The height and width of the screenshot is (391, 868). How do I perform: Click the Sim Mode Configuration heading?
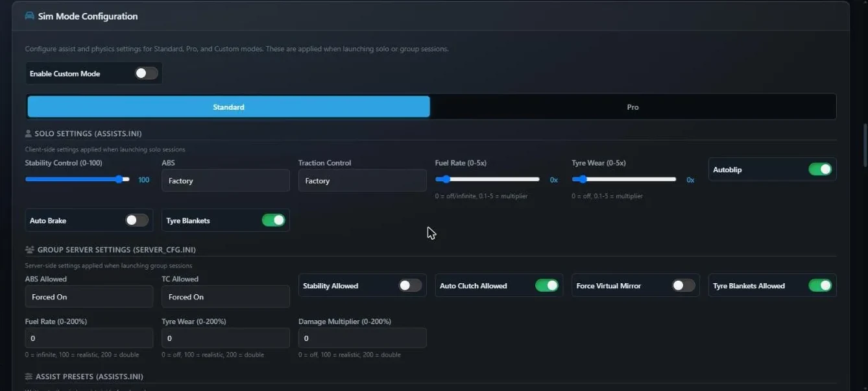pyautogui.click(x=88, y=16)
